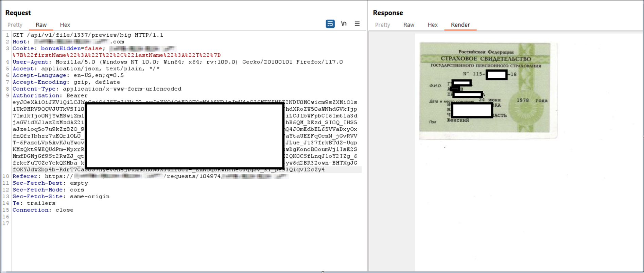The width and height of the screenshot is (644, 273).
Task: Click the Accept application/json header line
Action: pos(86,69)
